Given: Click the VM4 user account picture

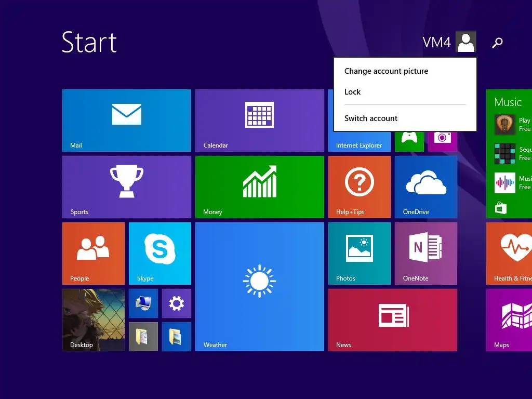Looking at the screenshot, I should [466, 42].
